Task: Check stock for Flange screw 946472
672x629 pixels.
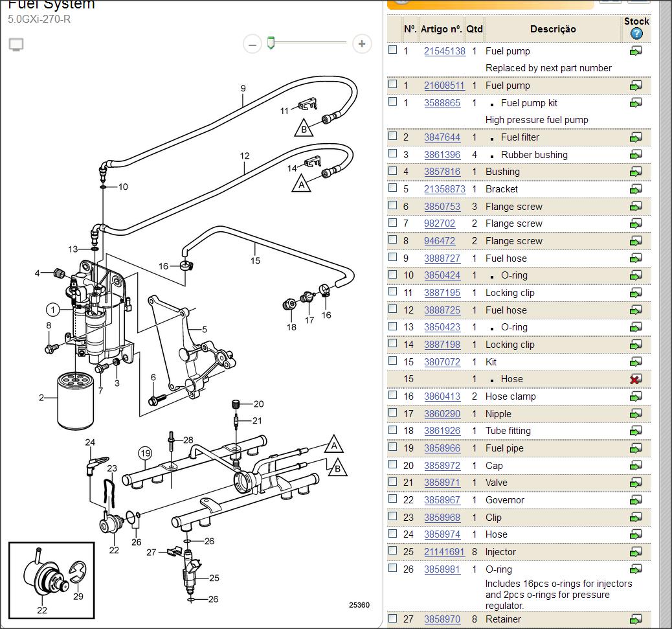Action: pos(636,241)
